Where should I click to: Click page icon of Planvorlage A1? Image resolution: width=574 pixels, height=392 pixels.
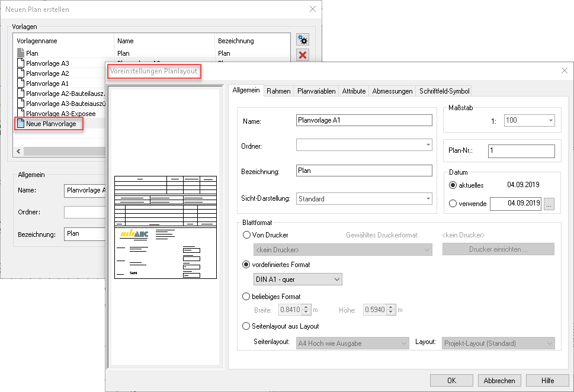point(21,83)
